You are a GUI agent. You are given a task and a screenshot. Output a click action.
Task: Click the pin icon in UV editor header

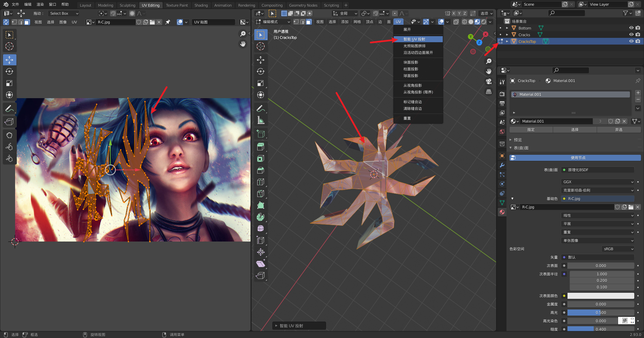pos(168,22)
